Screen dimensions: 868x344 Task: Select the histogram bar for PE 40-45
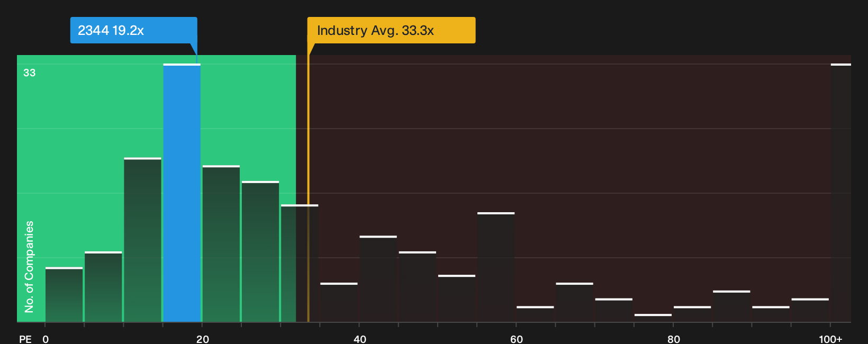pos(378,279)
